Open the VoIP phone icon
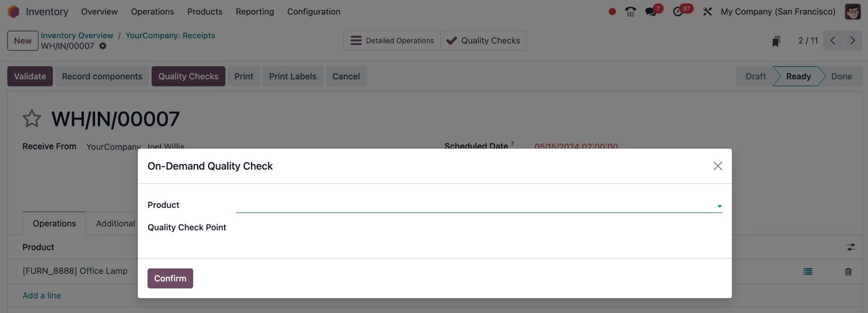 (630, 12)
